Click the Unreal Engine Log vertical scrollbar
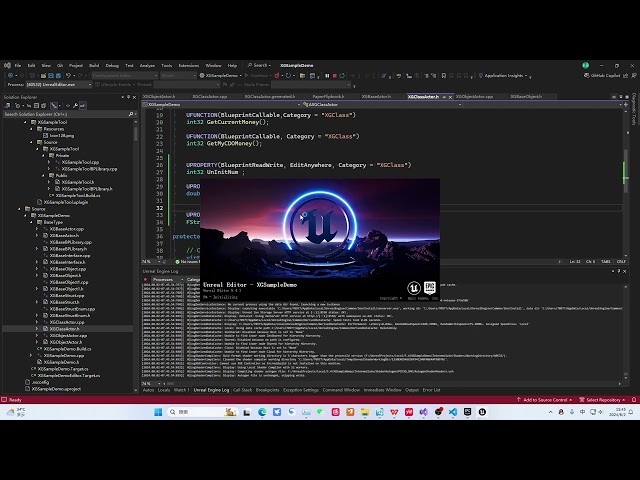Viewport: 640px width, 480px height. coord(626,331)
